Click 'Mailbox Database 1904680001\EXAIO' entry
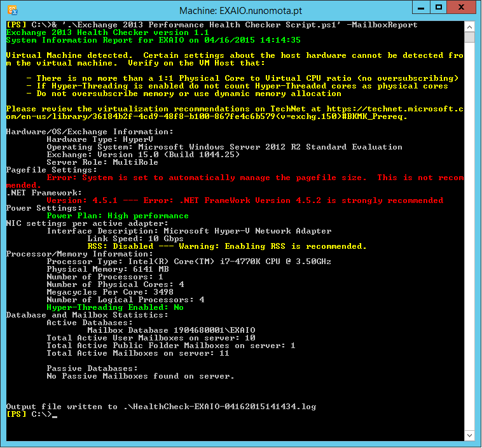 click(x=171, y=330)
